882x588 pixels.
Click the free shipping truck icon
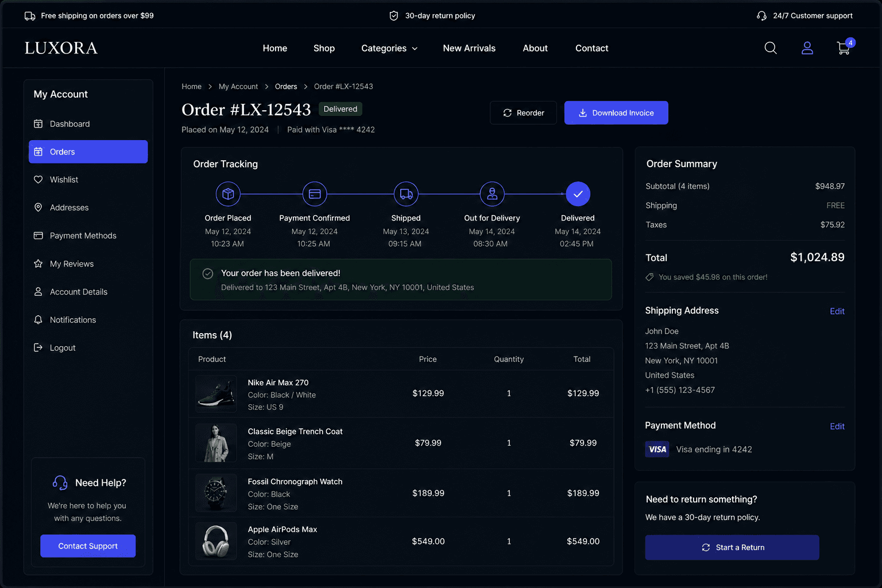(30, 16)
